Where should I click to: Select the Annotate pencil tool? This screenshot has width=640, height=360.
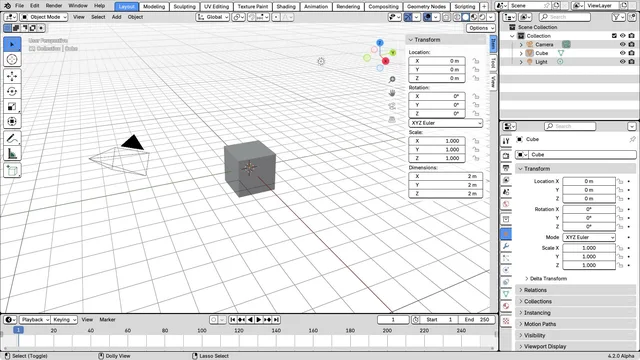click(x=12, y=138)
